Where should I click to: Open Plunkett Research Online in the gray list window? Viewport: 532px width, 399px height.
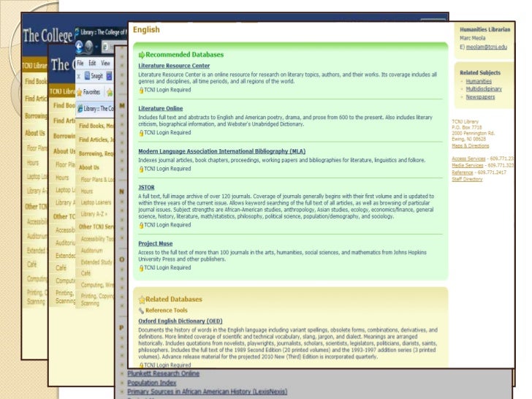click(x=164, y=373)
